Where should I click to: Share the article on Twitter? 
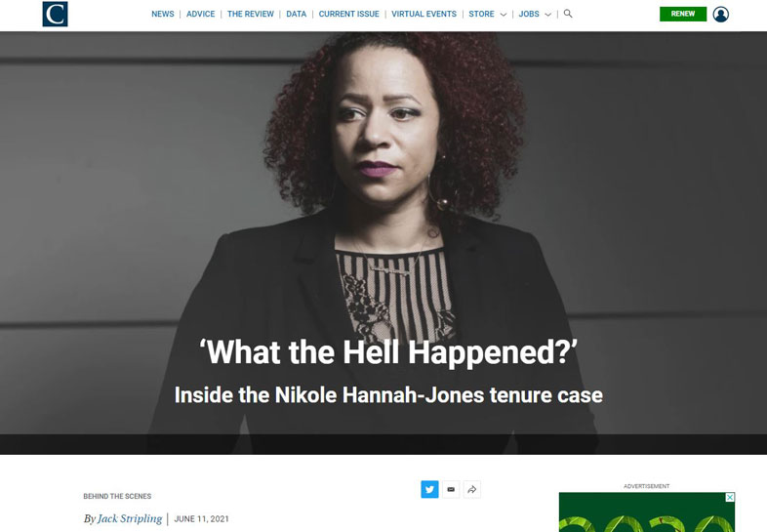tap(429, 489)
